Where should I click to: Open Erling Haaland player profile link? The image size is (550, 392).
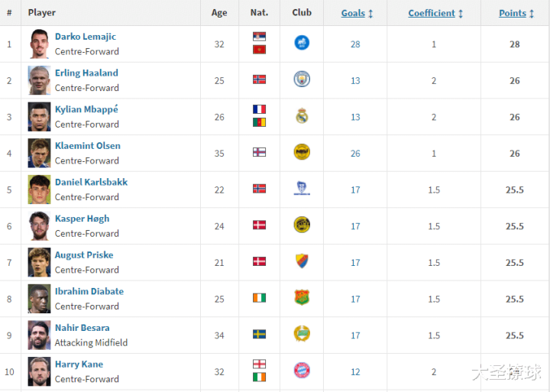[x=86, y=73]
